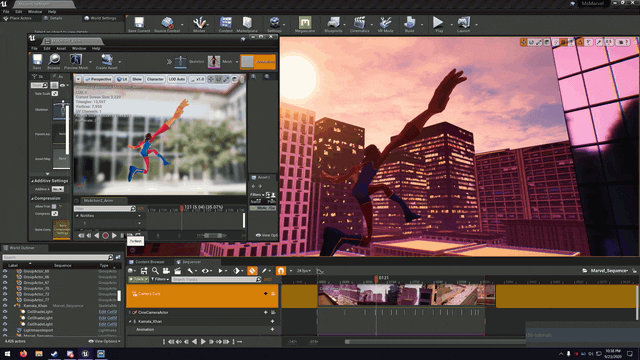This screenshot has width=640, height=360.
Task: Open Additive Anim Type dropdown
Action: pyautogui.click(x=58, y=189)
